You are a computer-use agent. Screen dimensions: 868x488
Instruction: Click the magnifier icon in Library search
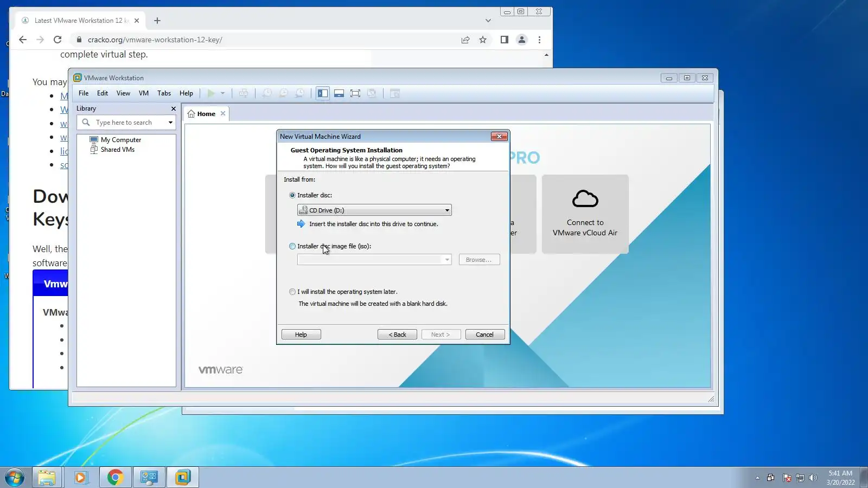pos(86,123)
